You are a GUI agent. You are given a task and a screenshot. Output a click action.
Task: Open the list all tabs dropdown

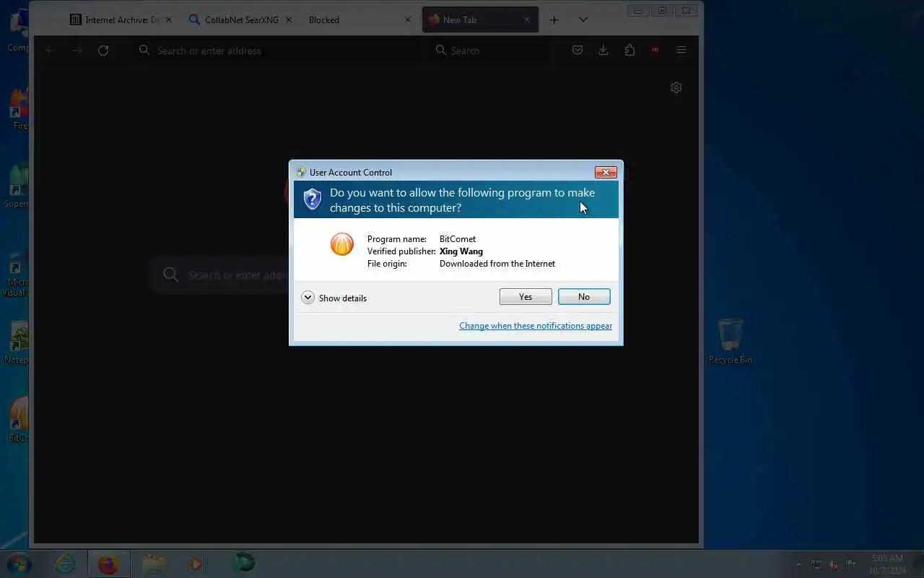[x=583, y=20]
